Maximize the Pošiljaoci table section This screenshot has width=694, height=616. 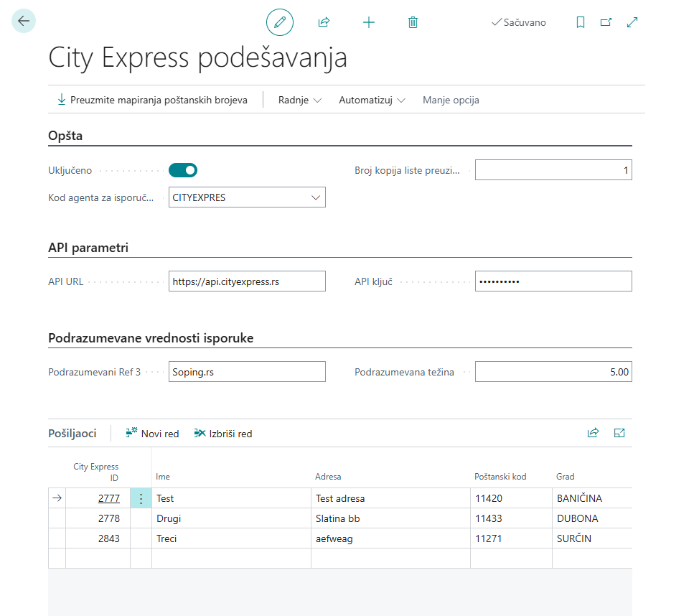pyautogui.click(x=619, y=433)
